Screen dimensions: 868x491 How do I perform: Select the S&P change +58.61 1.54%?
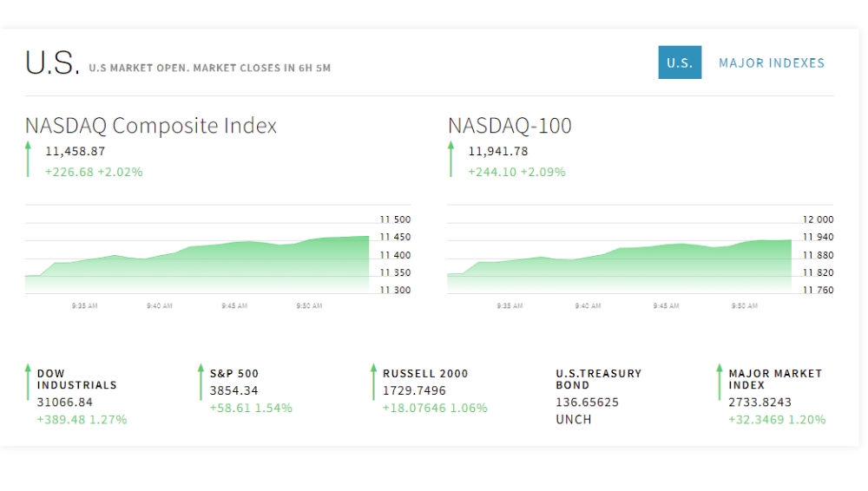tap(251, 408)
